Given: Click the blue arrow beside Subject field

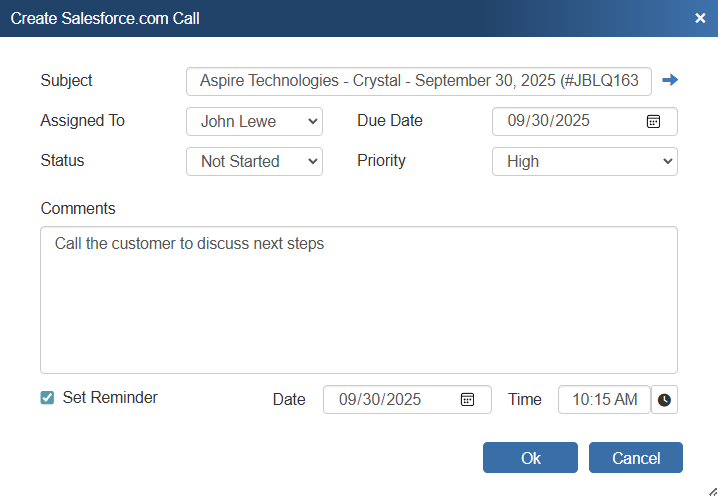Looking at the screenshot, I should (670, 80).
